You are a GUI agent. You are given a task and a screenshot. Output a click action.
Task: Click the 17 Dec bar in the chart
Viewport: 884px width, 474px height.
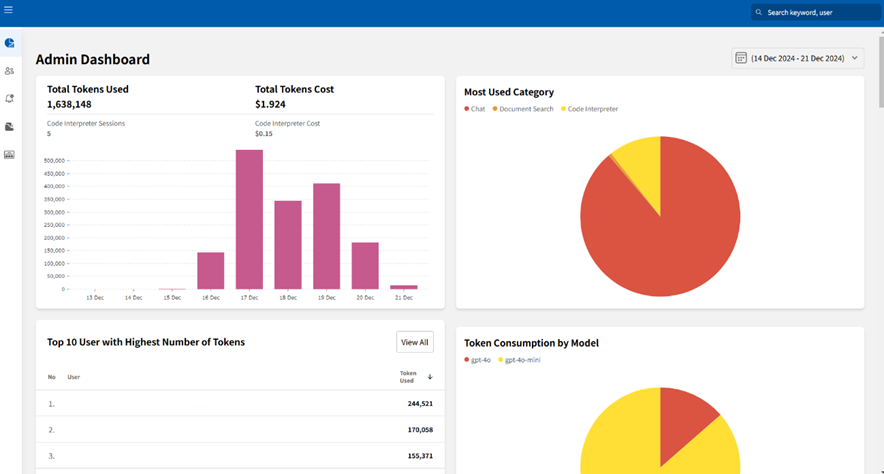point(249,219)
